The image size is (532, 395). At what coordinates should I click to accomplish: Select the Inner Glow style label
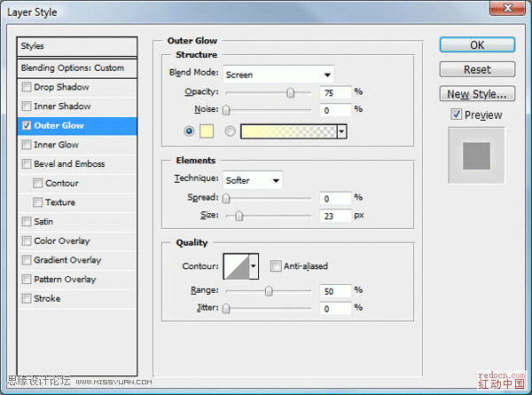(57, 145)
